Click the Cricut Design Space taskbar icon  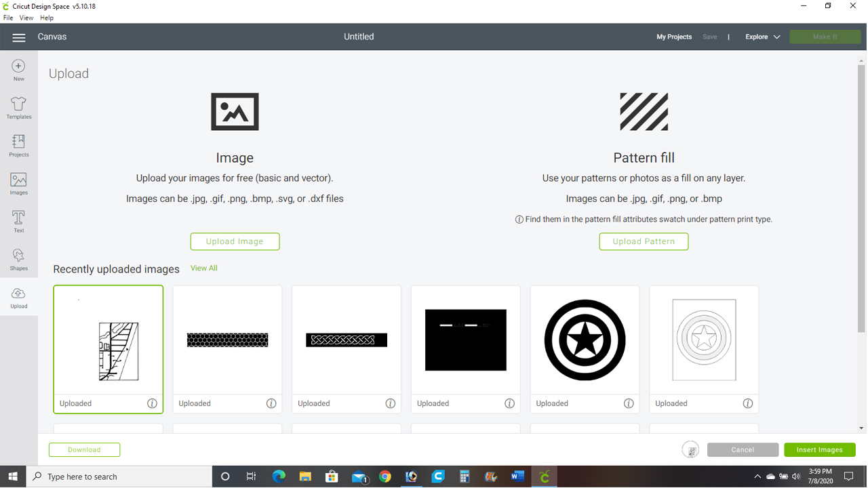coord(545,476)
